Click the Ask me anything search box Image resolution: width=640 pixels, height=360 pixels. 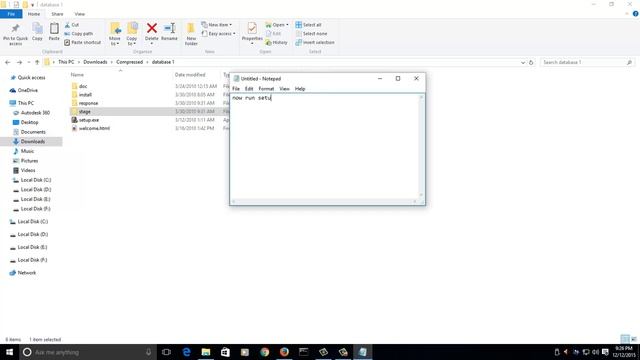(88, 352)
